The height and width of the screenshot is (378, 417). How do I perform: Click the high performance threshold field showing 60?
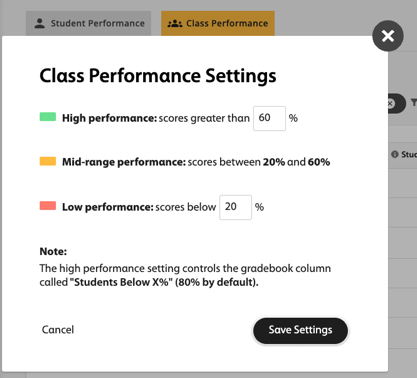point(269,118)
